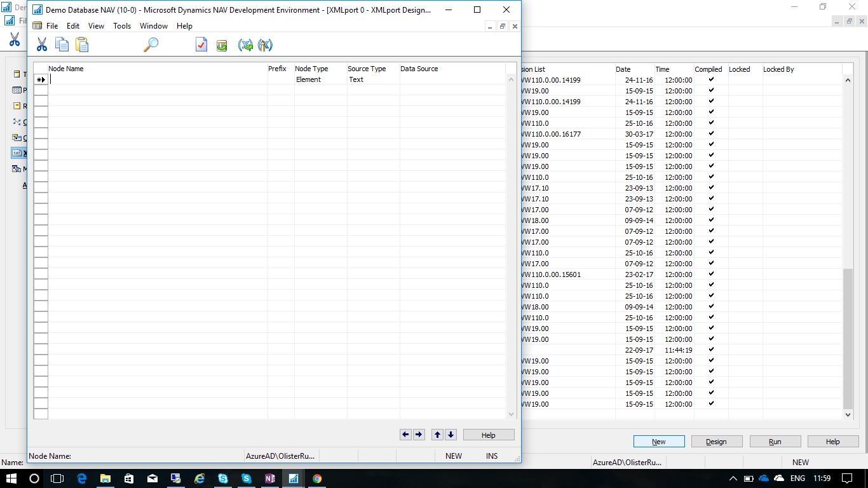Click the Prefix column header
This screenshot has width=868, height=488.
coord(280,69)
